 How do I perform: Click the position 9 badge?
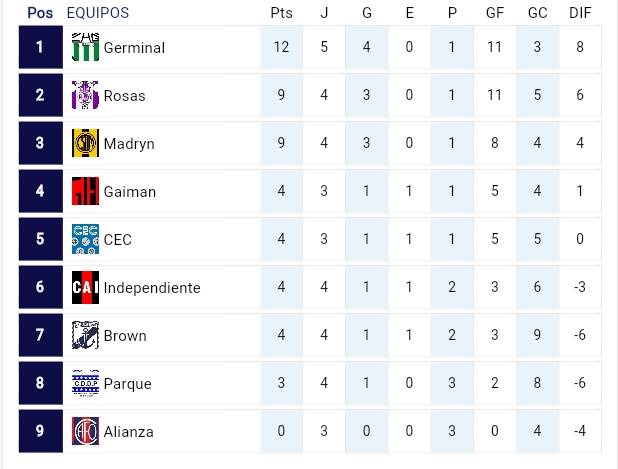[40, 431]
